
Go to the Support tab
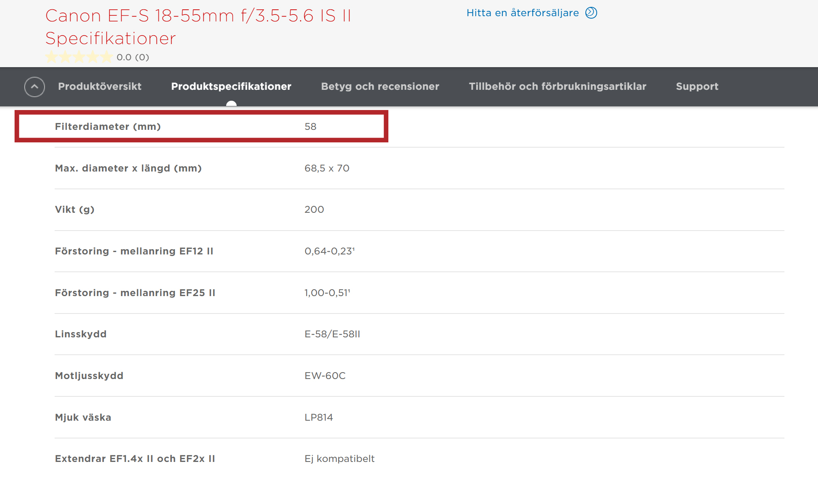697,87
